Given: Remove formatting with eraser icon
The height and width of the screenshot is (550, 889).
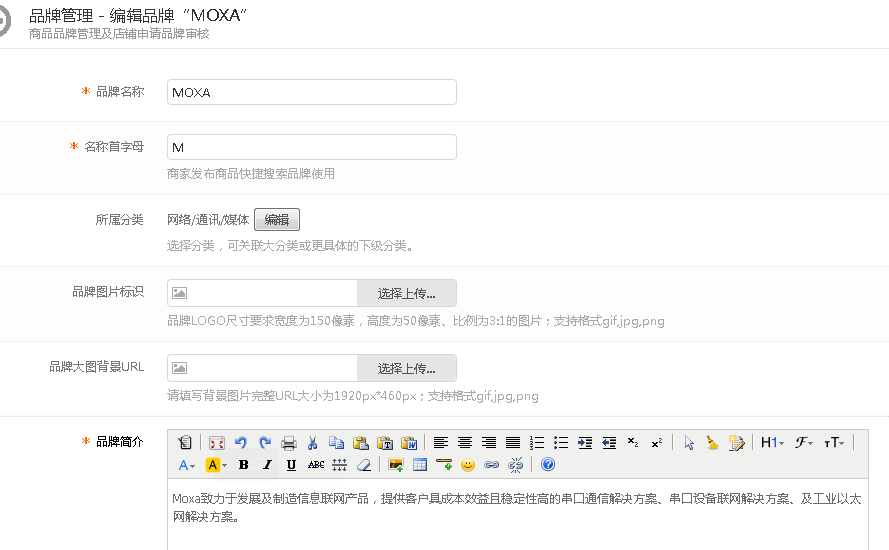Looking at the screenshot, I should (x=363, y=466).
